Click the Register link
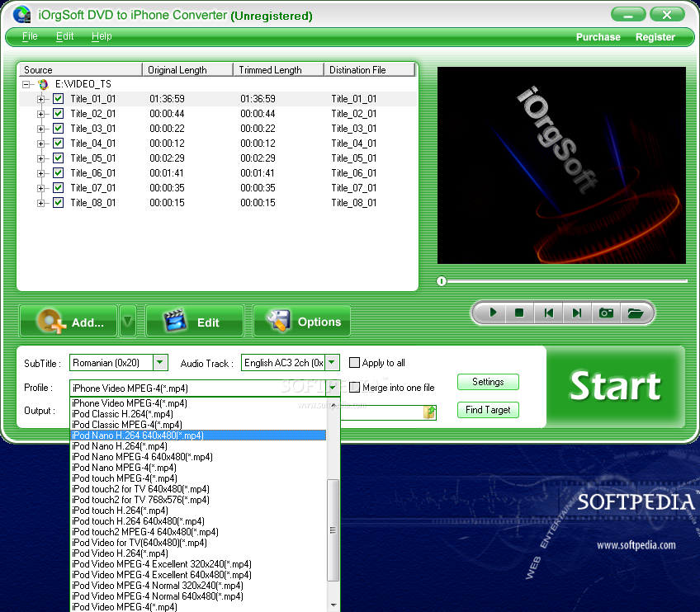Viewport: 700px width, 612px height. pos(655,37)
